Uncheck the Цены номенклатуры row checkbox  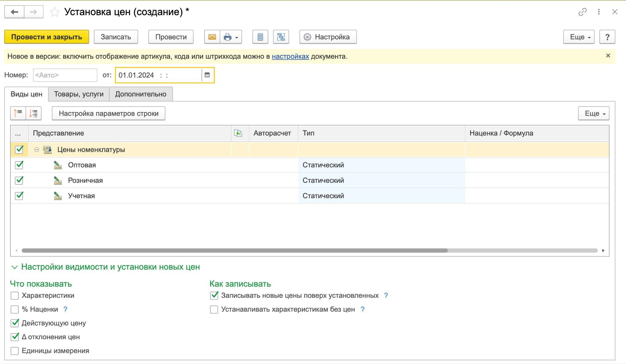coord(19,150)
